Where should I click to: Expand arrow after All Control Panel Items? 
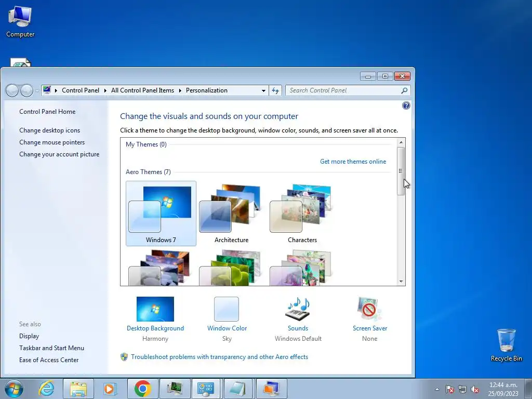point(180,90)
